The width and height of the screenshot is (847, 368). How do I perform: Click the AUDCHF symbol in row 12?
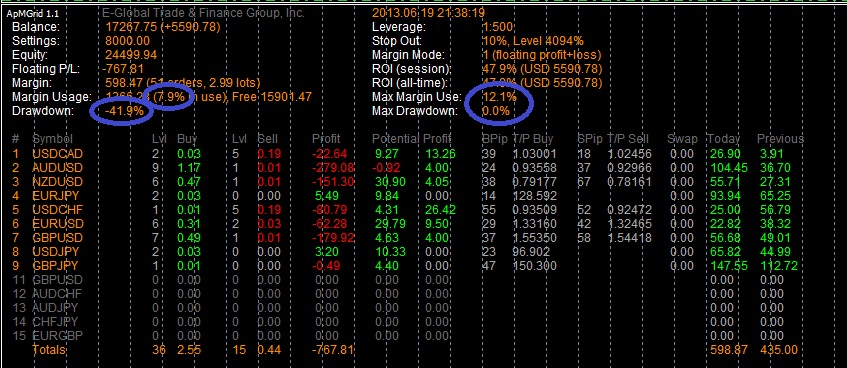coord(57,293)
